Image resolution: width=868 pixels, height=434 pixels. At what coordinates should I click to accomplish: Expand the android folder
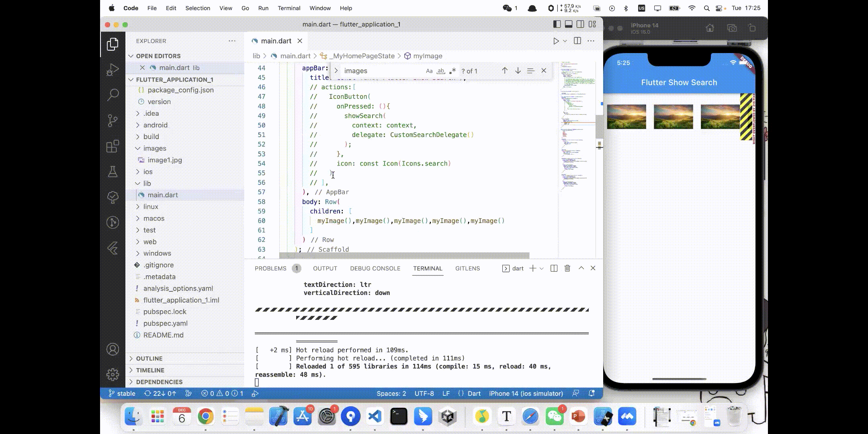click(155, 125)
